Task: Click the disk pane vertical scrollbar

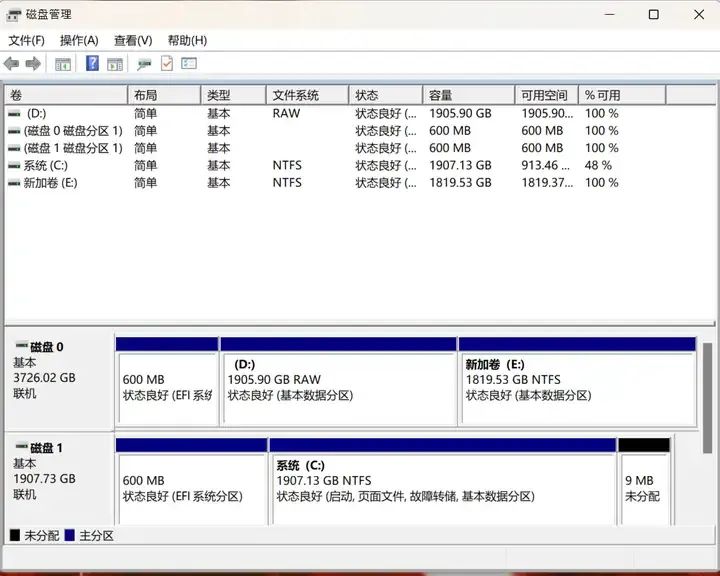Action: pos(708,397)
